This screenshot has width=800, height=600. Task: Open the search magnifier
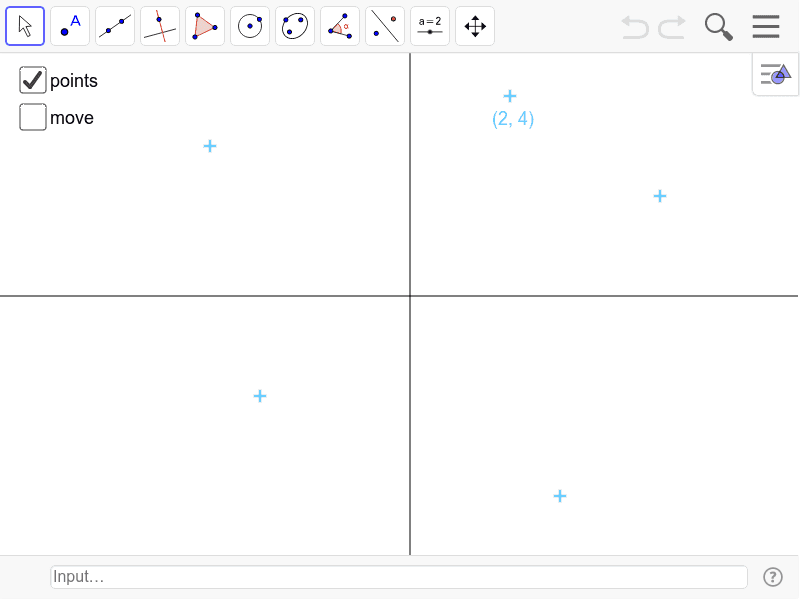pos(718,27)
